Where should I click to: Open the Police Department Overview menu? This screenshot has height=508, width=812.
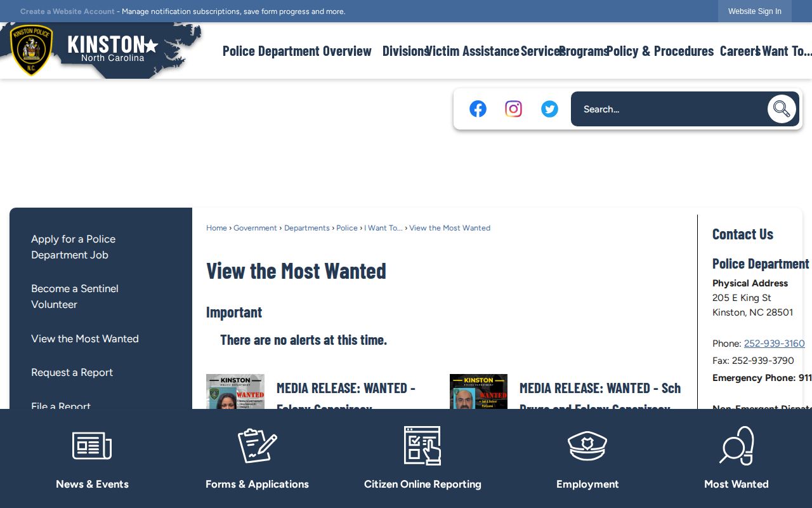coord(297,51)
